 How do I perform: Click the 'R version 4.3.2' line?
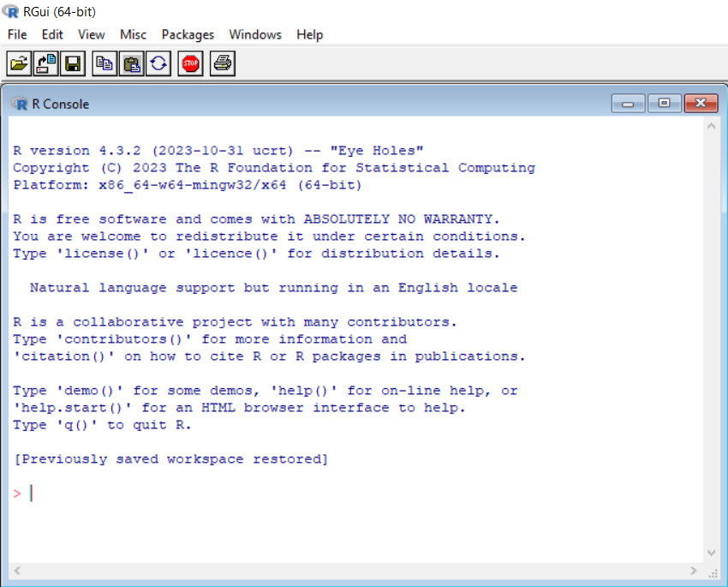tap(218, 151)
